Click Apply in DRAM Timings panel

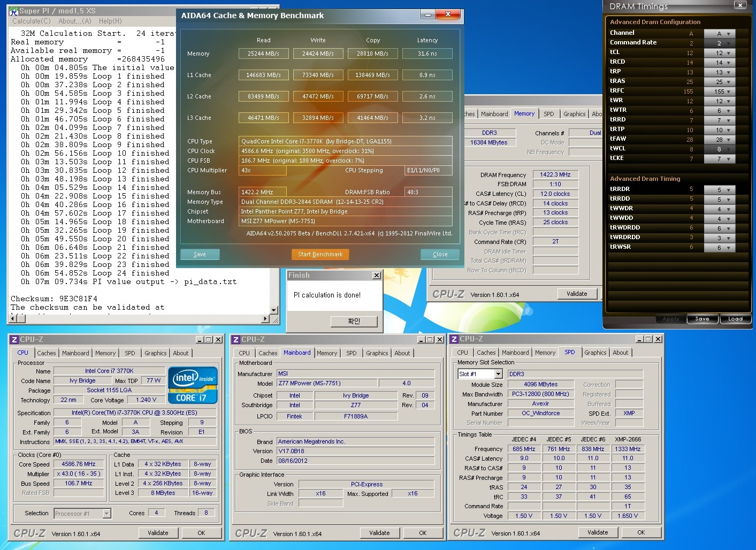670,319
